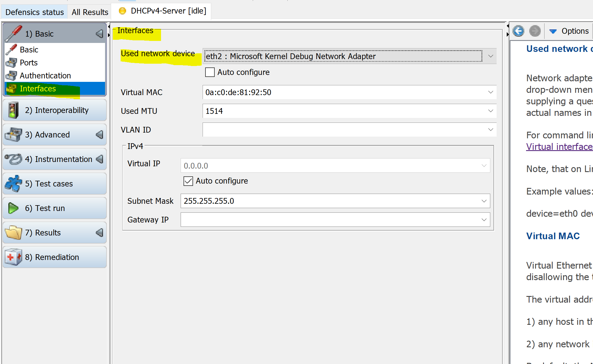Expand the 3) Advanced section arrow
This screenshot has width=593, height=364.
(x=100, y=135)
